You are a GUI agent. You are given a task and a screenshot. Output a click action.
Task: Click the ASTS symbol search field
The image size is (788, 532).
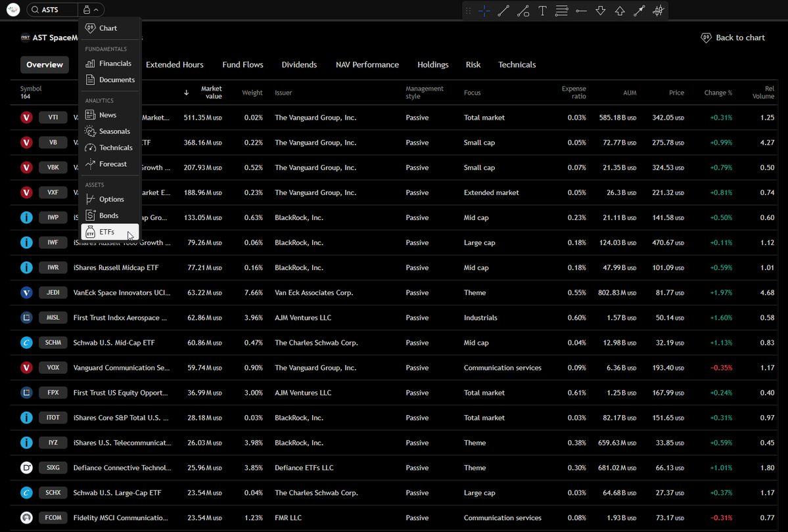click(x=53, y=10)
